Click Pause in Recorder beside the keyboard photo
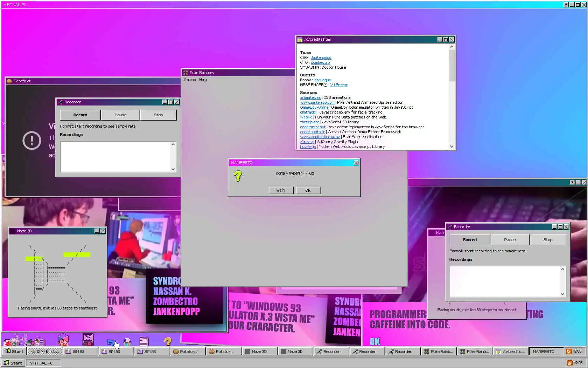Viewport: 588px width, 368px height. [x=510, y=240]
